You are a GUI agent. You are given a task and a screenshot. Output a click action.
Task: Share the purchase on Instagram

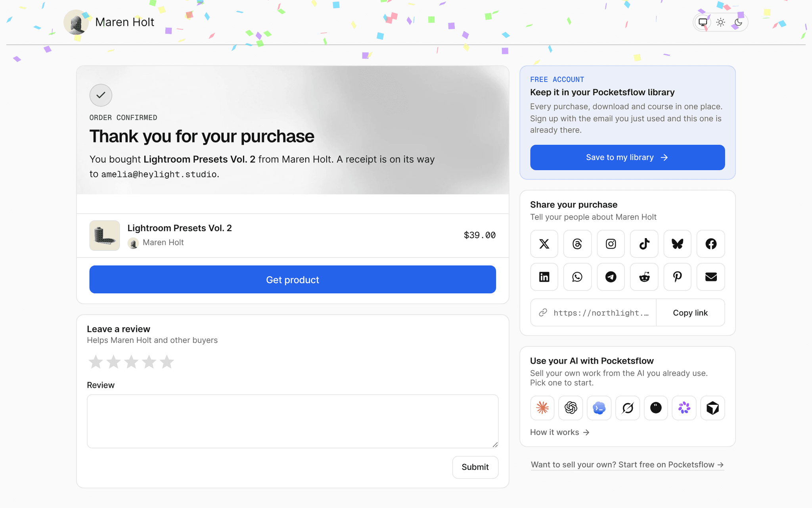611,244
